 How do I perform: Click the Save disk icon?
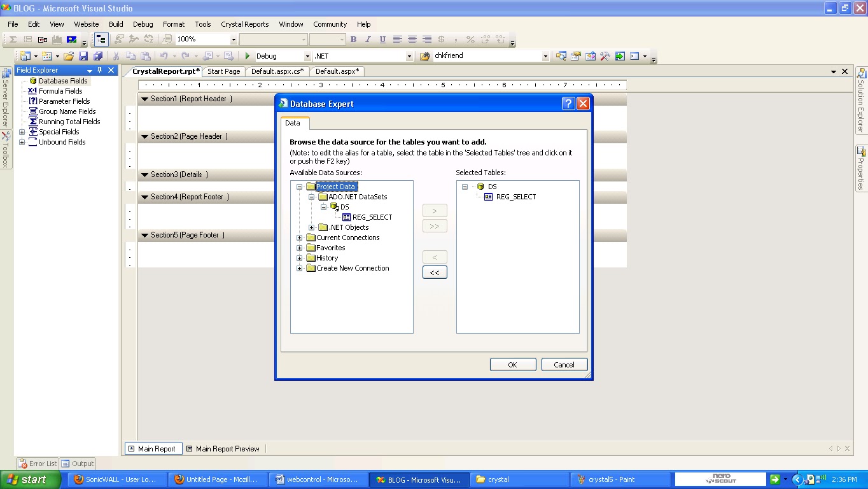(x=83, y=56)
